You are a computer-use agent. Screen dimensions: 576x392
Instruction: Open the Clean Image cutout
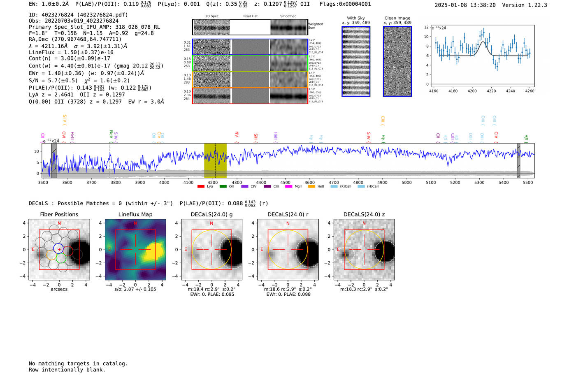point(397,61)
